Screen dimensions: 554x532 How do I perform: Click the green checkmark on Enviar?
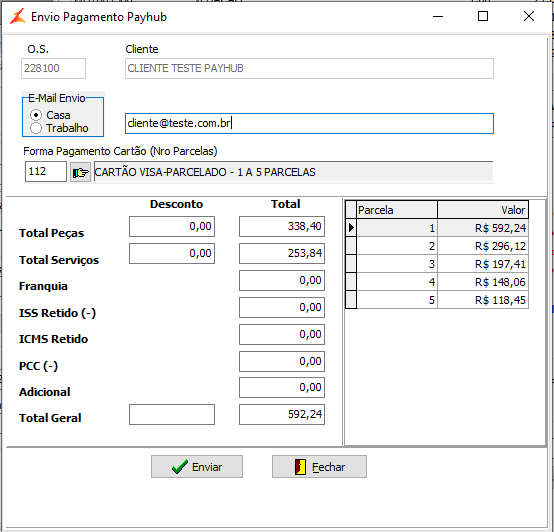pyautogui.click(x=179, y=467)
